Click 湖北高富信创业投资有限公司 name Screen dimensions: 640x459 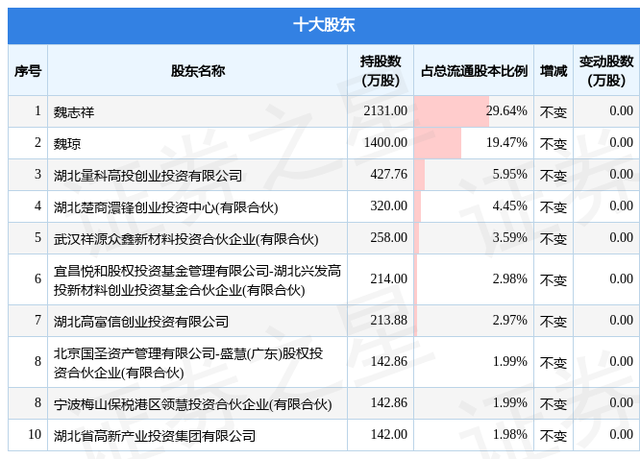click(x=141, y=321)
